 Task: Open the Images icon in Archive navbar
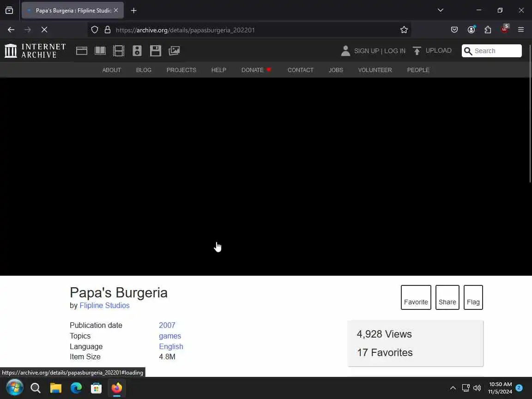(174, 51)
